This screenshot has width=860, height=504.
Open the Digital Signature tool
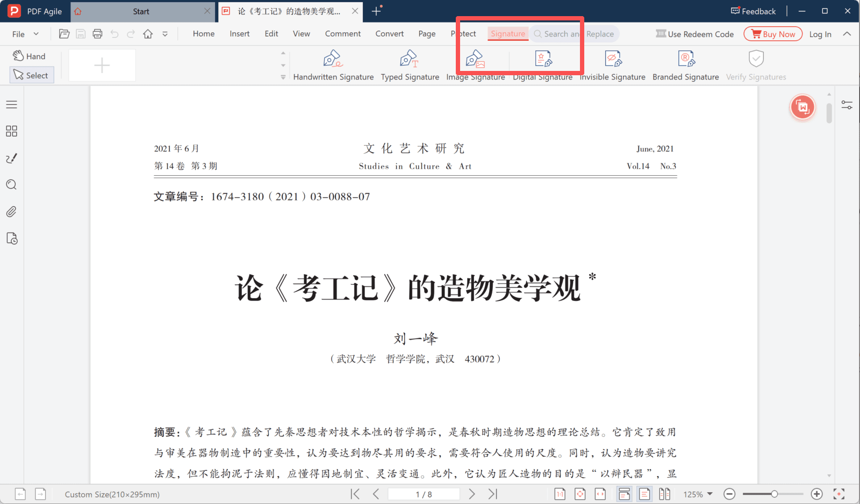tap(543, 66)
